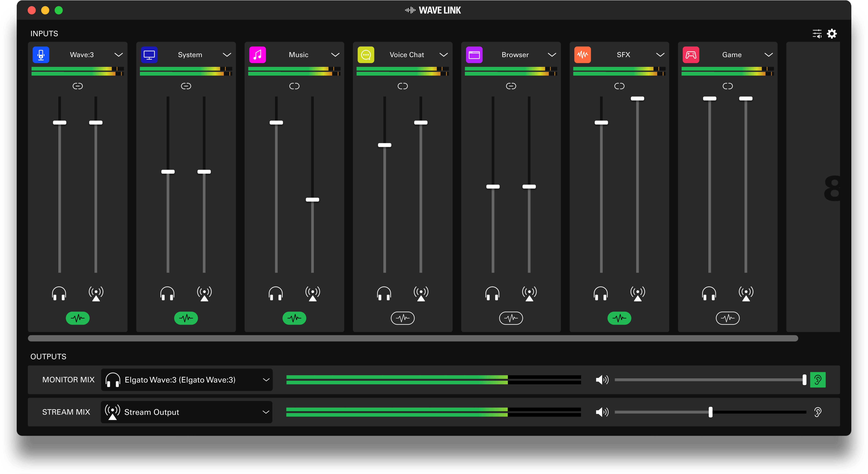
Task: Enable effects on Game channel
Action: point(728,318)
